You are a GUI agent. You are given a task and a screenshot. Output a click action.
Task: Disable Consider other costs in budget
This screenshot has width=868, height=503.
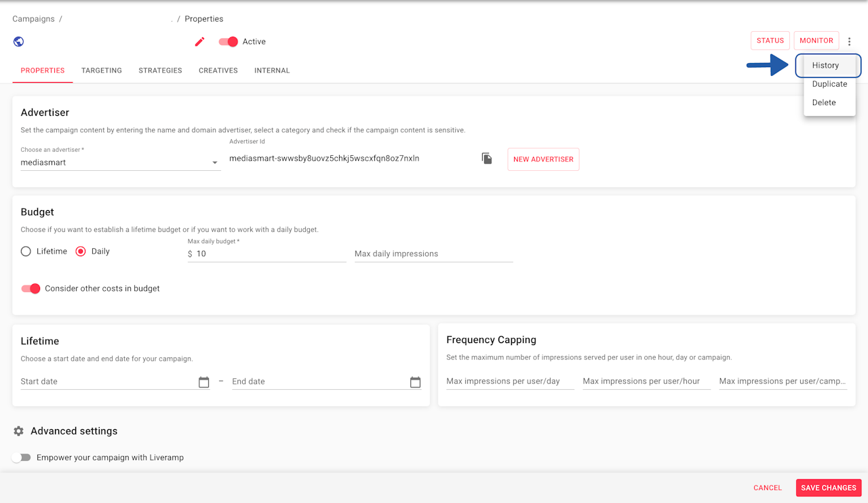pyautogui.click(x=31, y=289)
